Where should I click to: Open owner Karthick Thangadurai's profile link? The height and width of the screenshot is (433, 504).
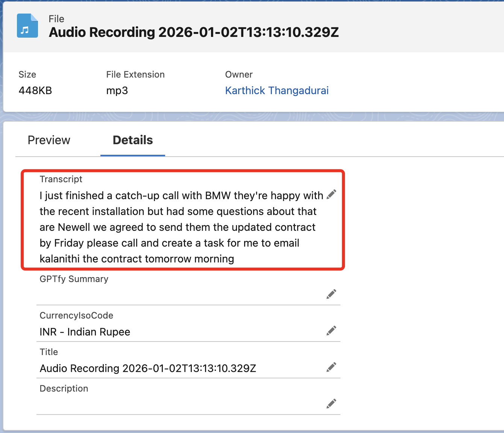(276, 90)
